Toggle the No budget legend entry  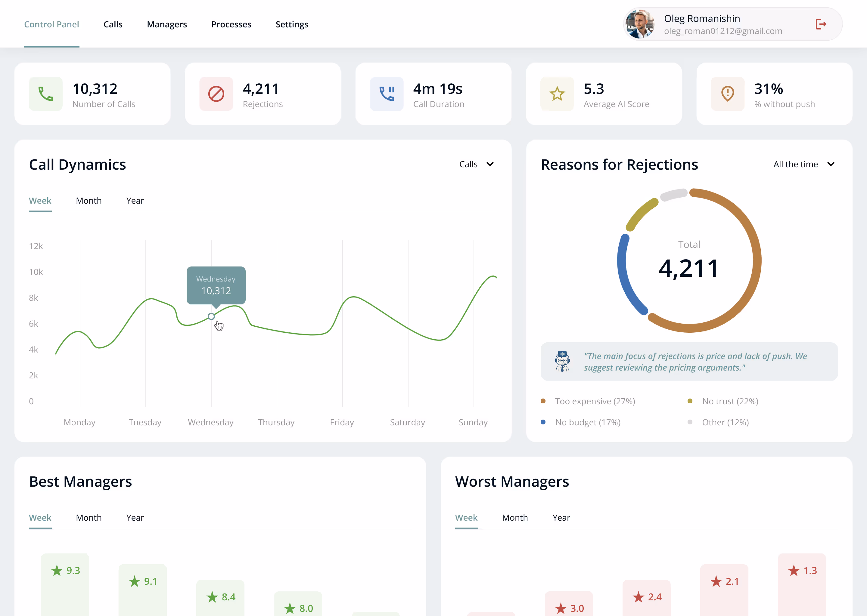coord(587,422)
